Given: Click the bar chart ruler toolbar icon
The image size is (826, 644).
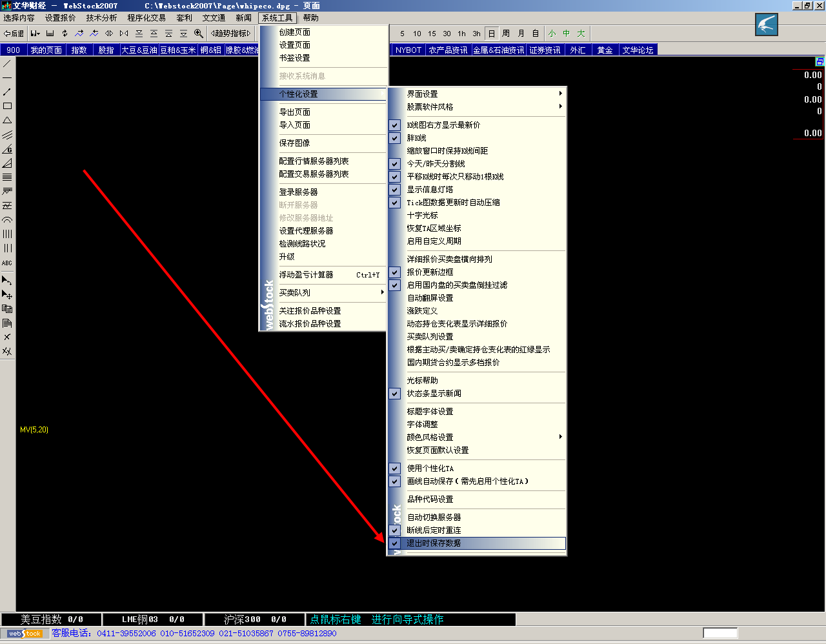Looking at the screenshot, I should point(50,33).
